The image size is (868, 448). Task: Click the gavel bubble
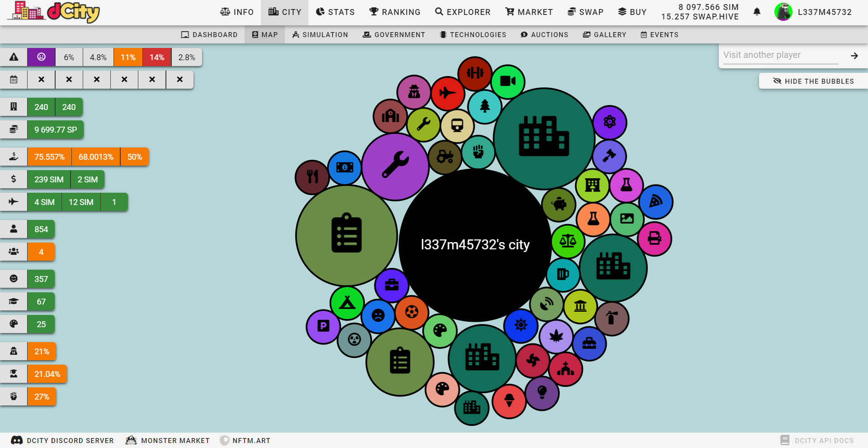609,156
